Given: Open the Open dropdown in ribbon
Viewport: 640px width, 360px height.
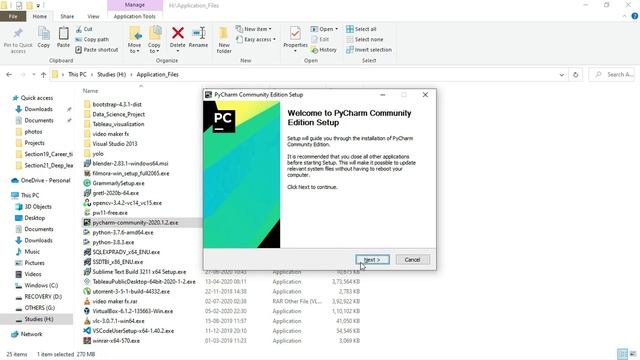Looking at the screenshot, I should (324, 29).
